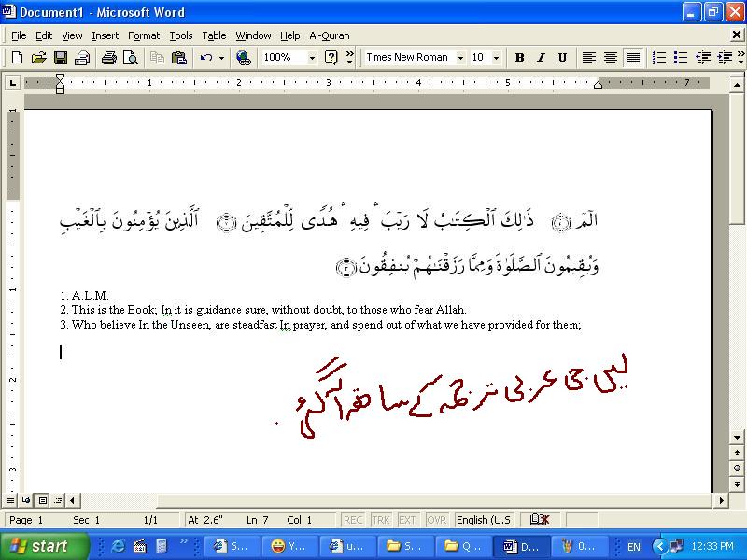Open the Select Browse Object button
The height and width of the screenshot is (560, 747).
click(x=737, y=469)
